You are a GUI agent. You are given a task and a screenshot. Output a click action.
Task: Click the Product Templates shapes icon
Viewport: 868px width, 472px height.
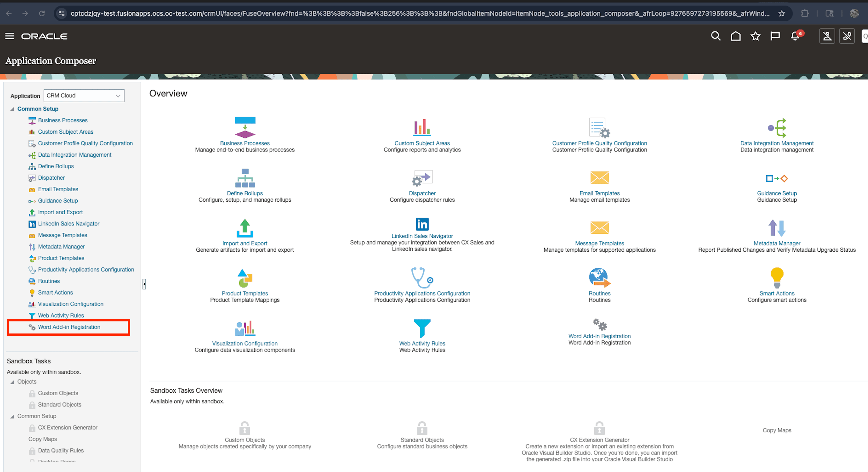click(x=245, y=278)
